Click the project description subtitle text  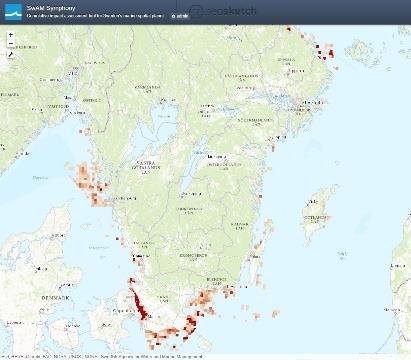pos(95,16)
